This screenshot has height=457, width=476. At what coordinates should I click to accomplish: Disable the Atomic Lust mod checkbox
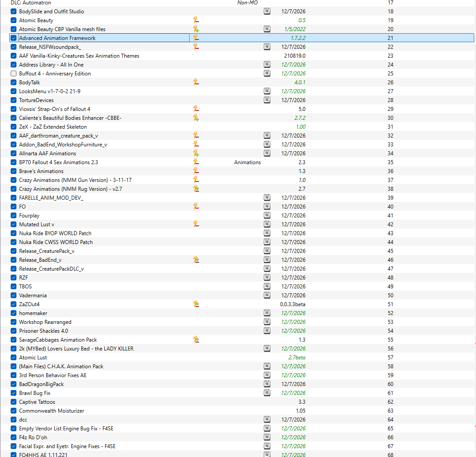point(13,357)
